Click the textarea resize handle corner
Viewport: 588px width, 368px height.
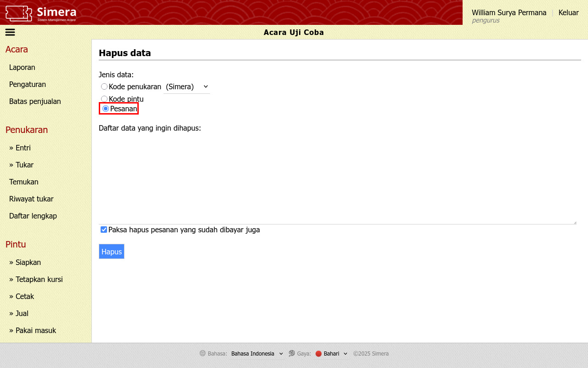[x=574, y=222]
